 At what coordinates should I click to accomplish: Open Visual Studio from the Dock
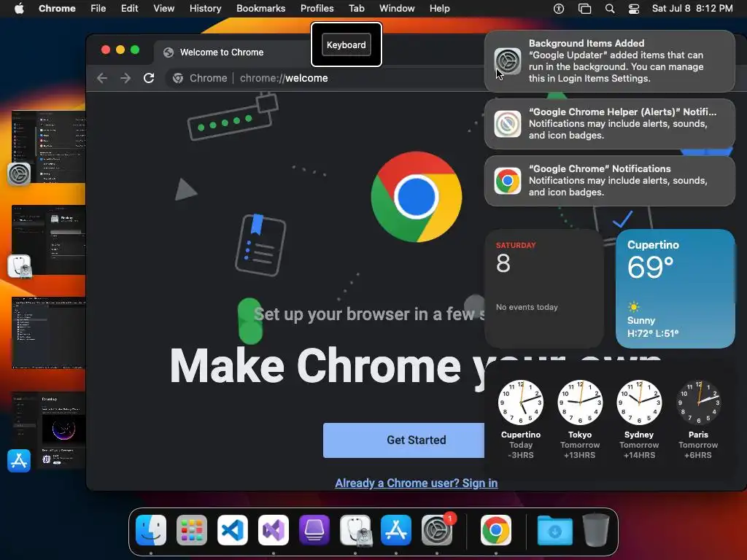274,530
